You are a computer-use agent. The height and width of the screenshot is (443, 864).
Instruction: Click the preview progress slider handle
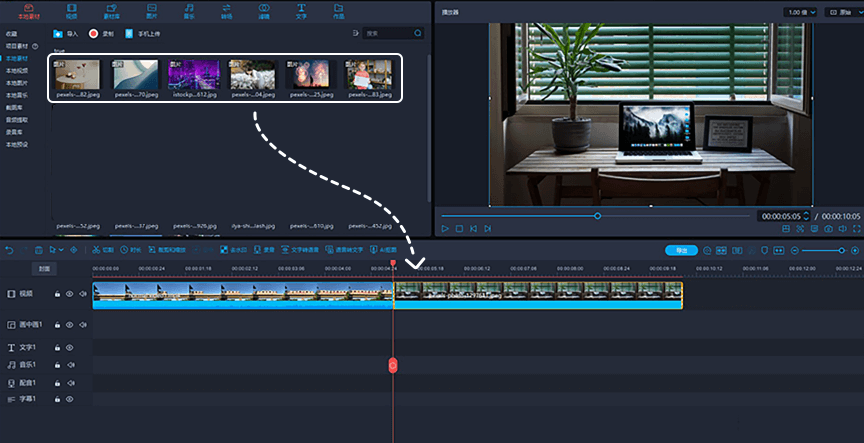click(597, 216)
